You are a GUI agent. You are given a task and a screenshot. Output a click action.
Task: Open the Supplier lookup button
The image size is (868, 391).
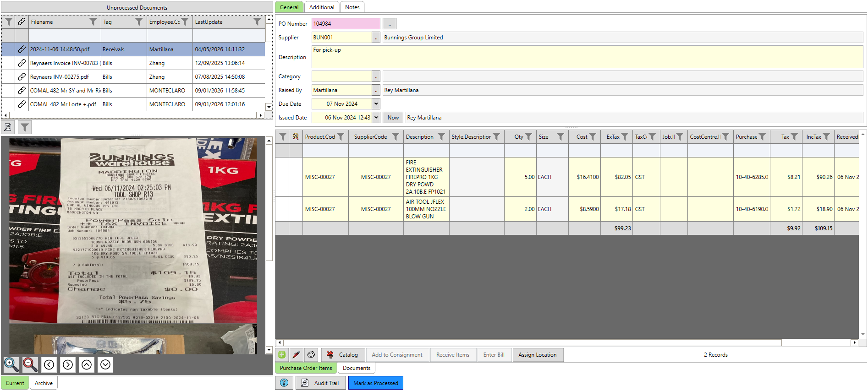[x=376, y=38]
